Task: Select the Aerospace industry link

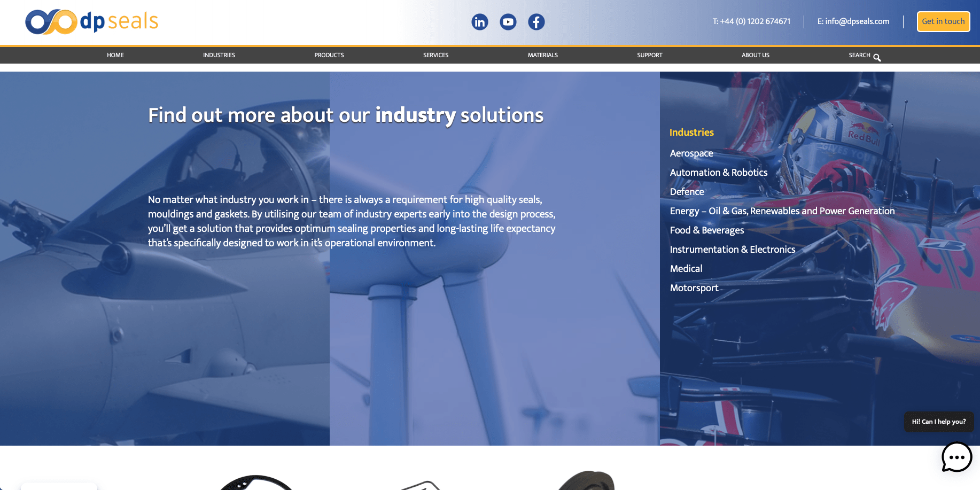Action: (691, 153)
